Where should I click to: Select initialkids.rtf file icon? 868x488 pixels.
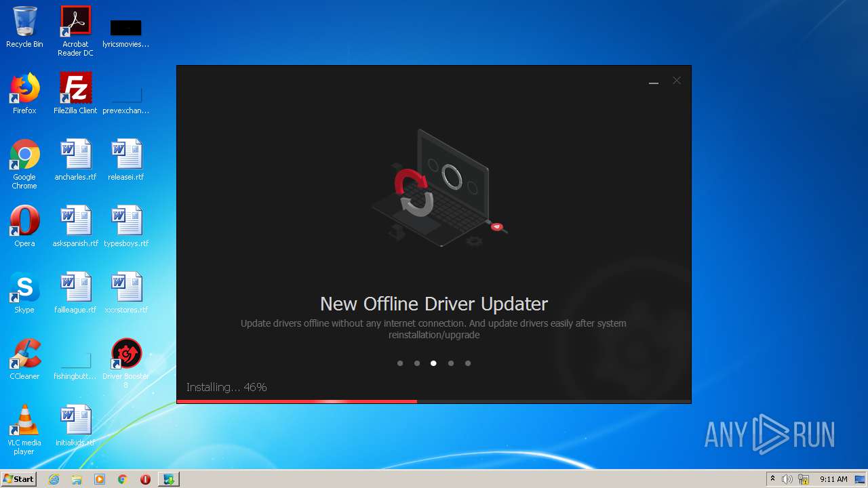point(75,426)
